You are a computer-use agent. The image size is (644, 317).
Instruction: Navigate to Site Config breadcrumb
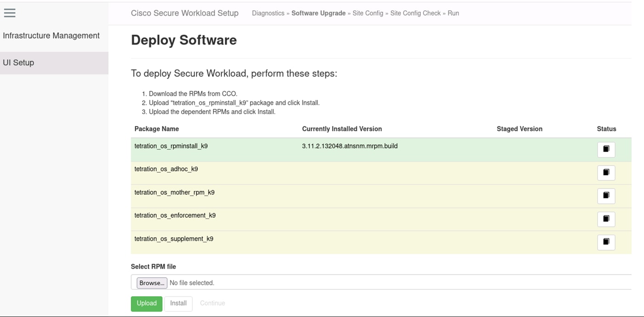point(368,13)
